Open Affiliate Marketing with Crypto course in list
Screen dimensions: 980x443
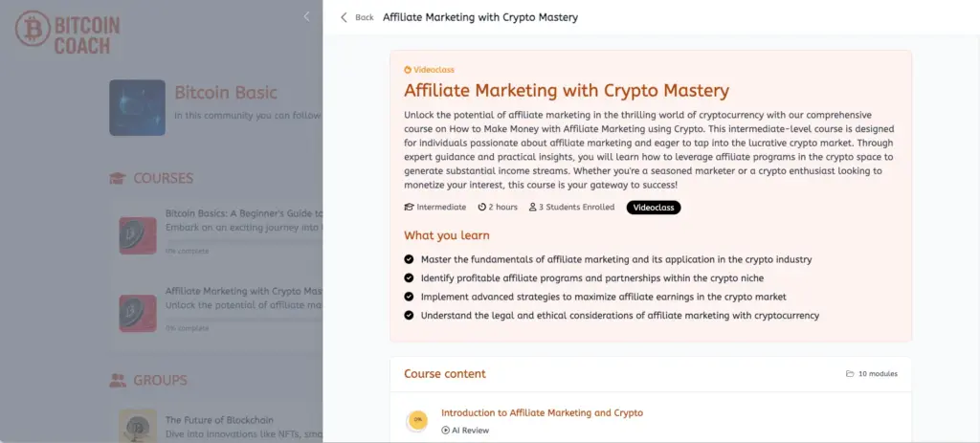pyautogui.click(x=244, y=291)
